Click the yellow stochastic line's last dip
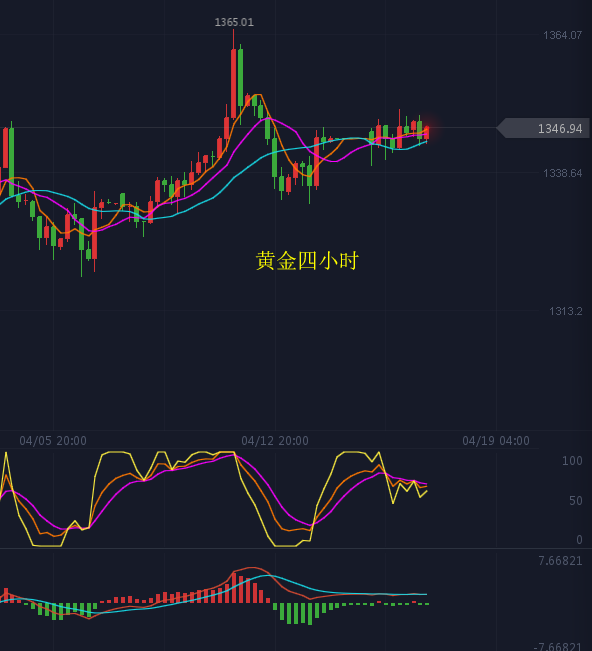592x651 pixels. coord(420,497)
